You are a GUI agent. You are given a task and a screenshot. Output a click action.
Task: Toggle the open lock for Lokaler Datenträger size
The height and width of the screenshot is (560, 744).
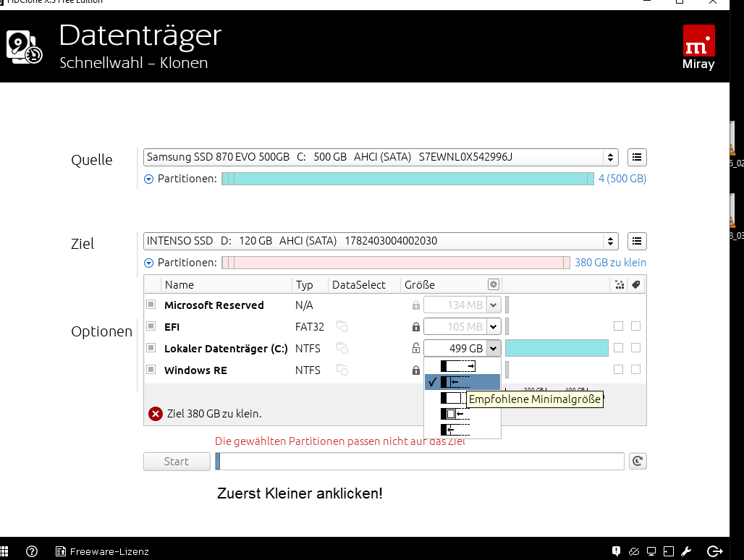(416, 348)
